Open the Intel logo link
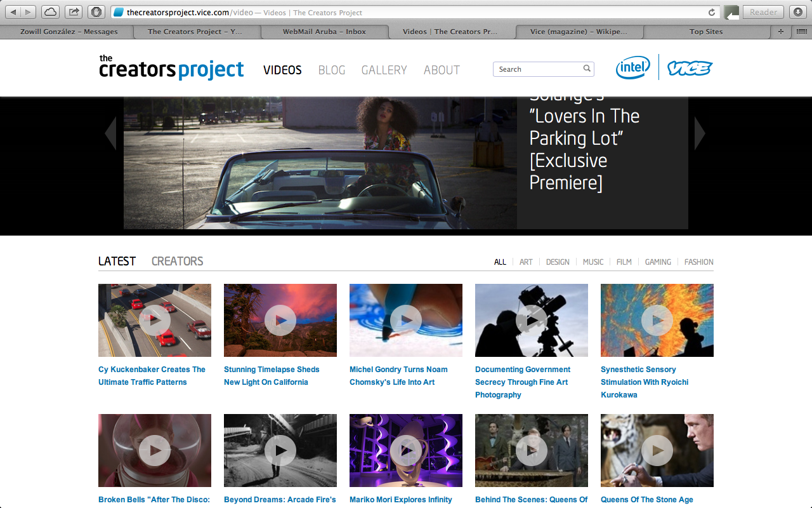812x508 pixels. tap(632, 67)
